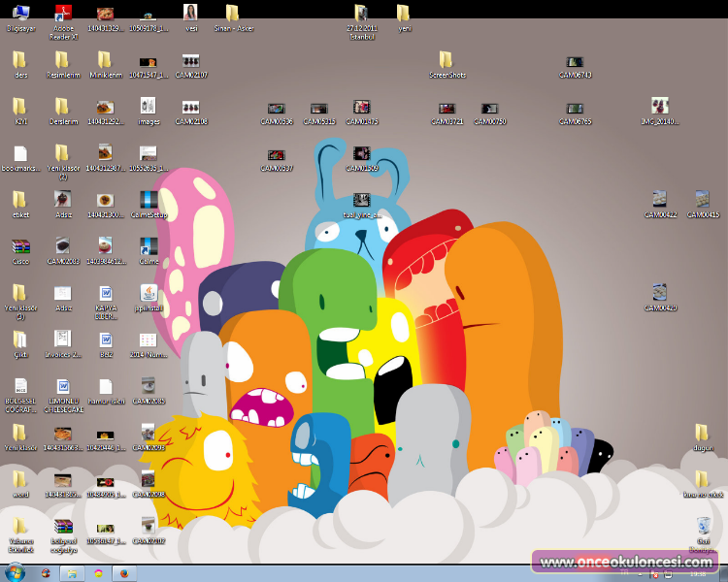Screen dimensions: 728x582
Task: Launch the CalmeSetup installer icon
Action: (x=148, y=199)
